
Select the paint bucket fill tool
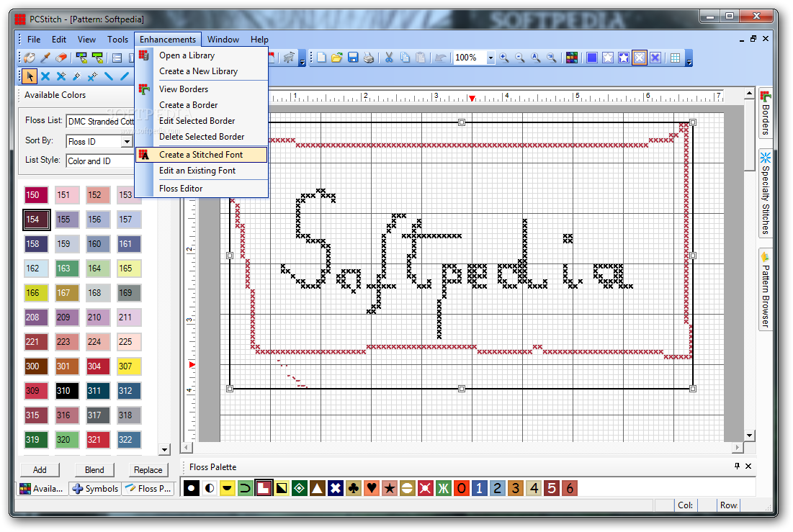pyautogui.click(x=30, y=58)
